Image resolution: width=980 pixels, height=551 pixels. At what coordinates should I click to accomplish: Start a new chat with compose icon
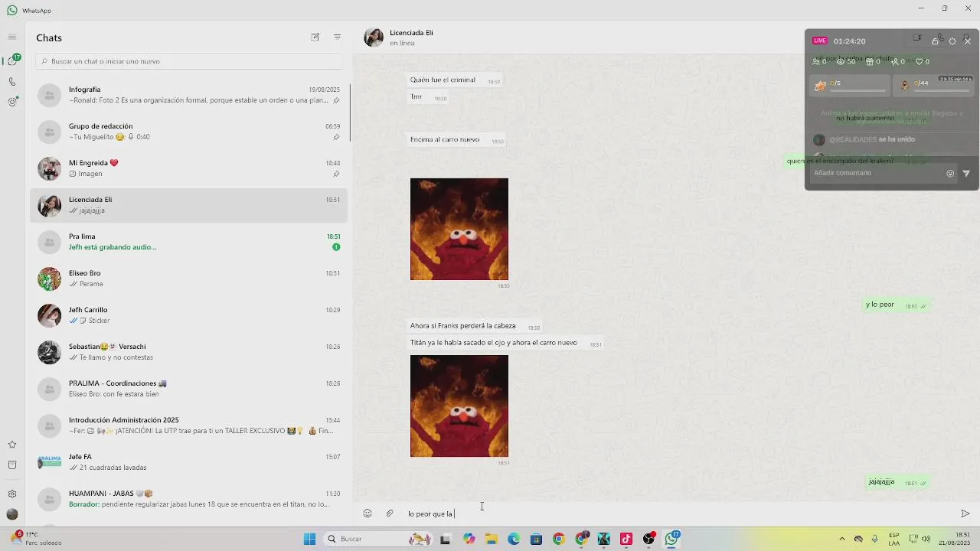click(315, 37)
